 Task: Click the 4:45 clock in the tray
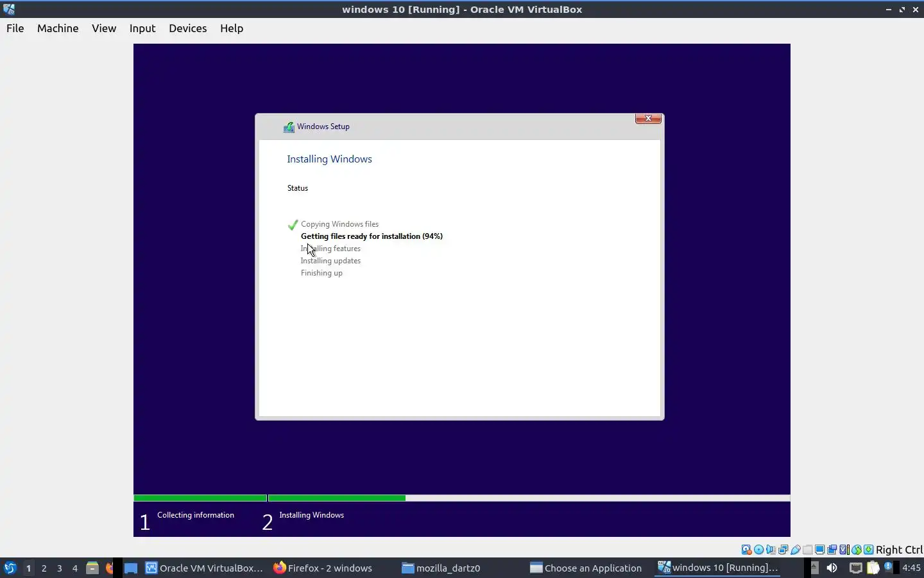pyautogui.click(x=911, y=568)
